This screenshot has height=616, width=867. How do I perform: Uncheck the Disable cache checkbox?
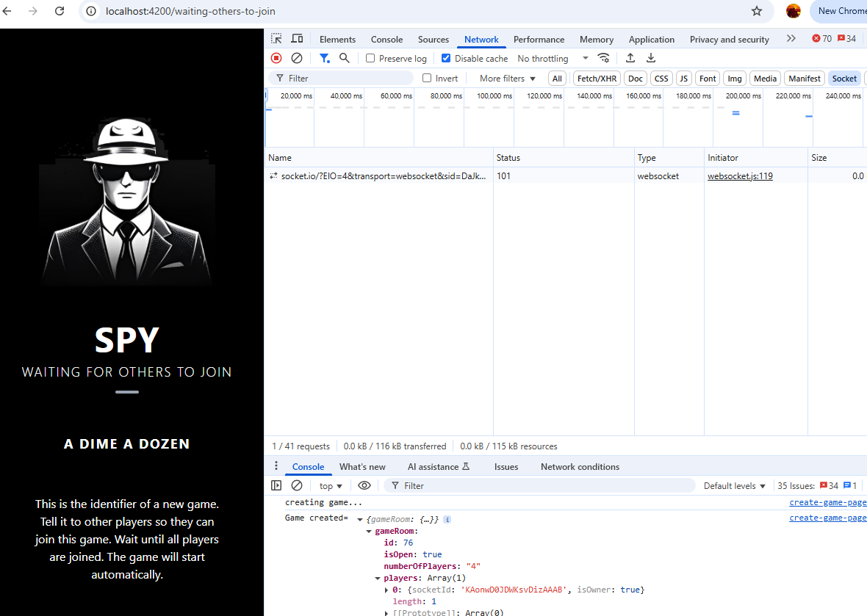[446, 58]
